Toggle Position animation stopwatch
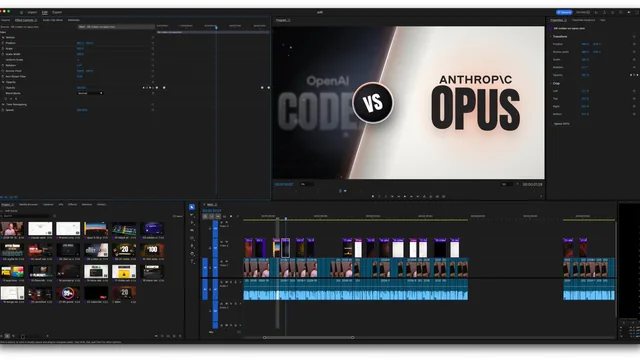640x360 pixels. [x=3, y=43]
